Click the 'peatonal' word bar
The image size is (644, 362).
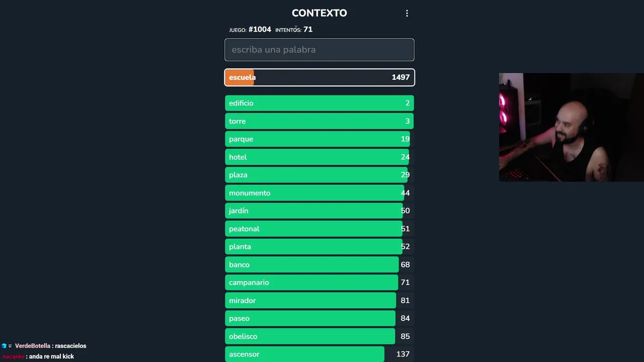(319, 229)
